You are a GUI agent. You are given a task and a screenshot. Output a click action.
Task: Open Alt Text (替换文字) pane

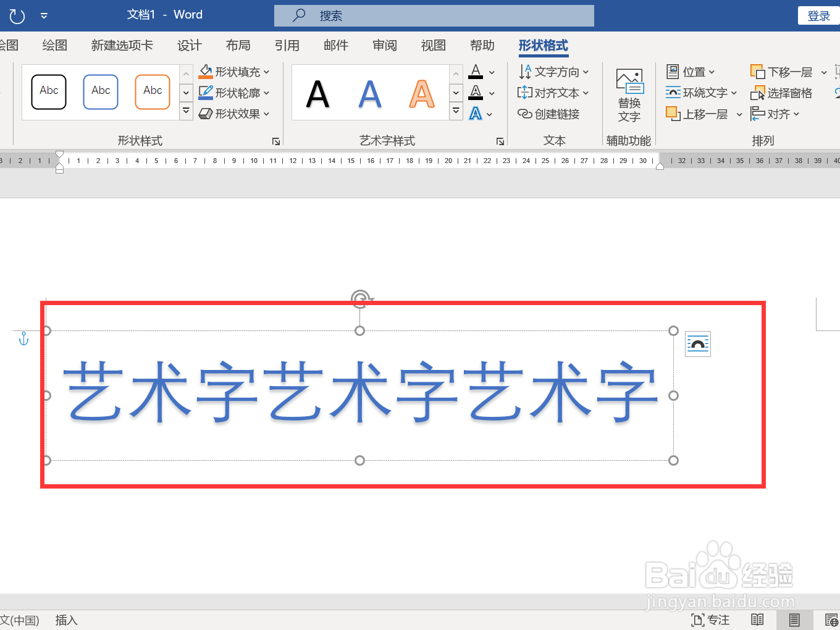pyautogui.click(x=629, y=94)
